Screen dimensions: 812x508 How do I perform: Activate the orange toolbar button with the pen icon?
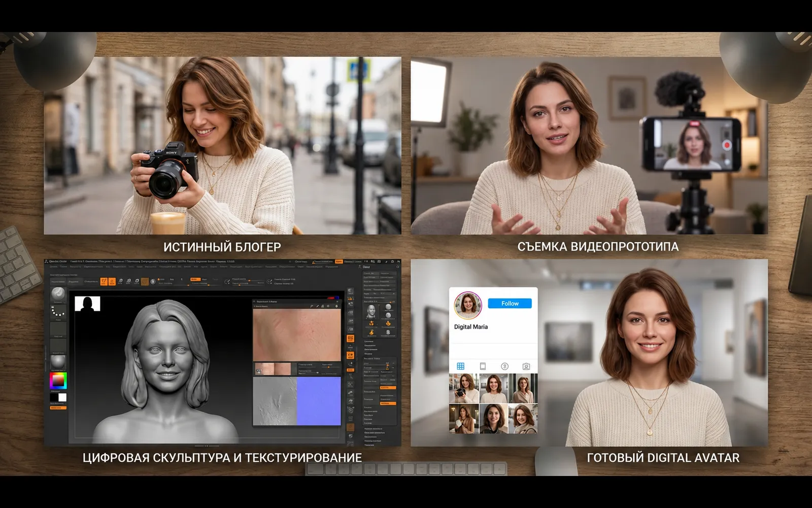pos(104,281)
